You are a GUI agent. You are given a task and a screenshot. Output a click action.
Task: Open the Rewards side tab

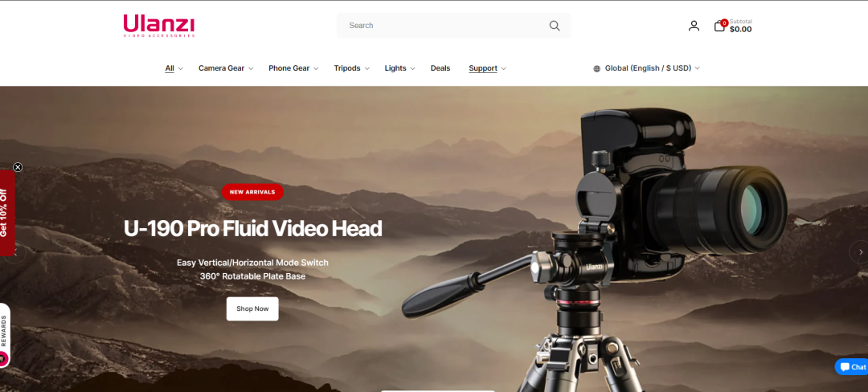click(x=5, y=335)
